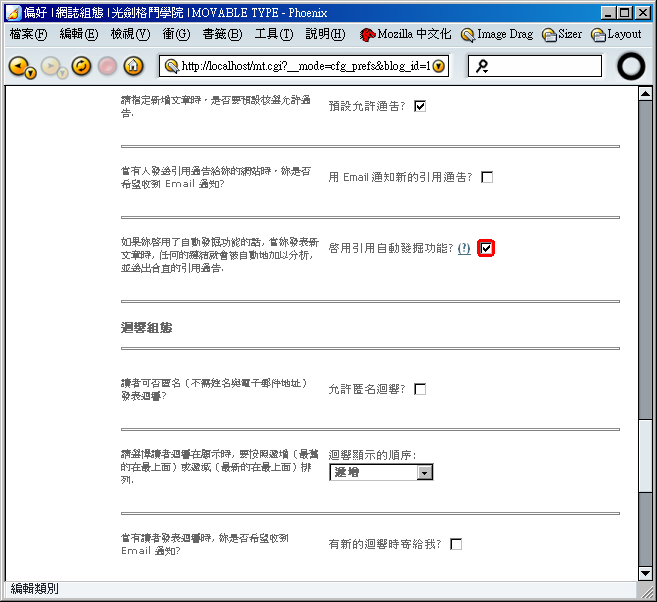Open the Image Drag bookmark
657x602 pixels.
(x=497, y=34)
